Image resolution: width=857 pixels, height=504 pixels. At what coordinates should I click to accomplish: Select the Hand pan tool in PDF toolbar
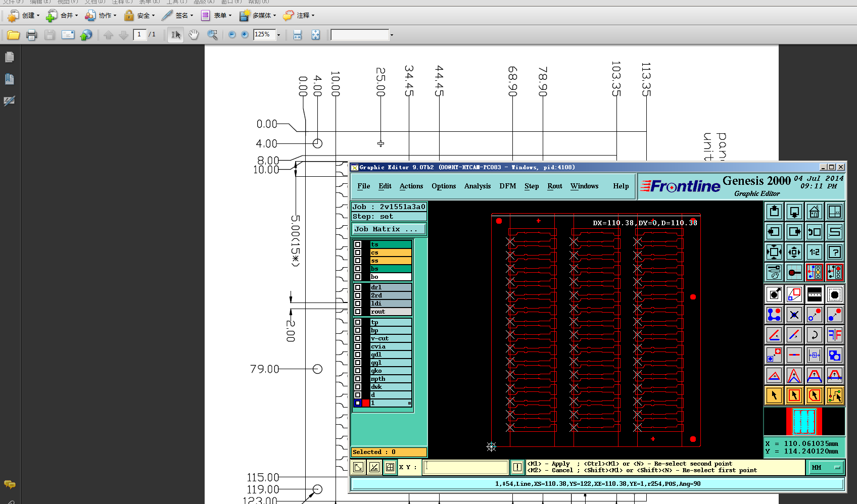click(194, 35)
